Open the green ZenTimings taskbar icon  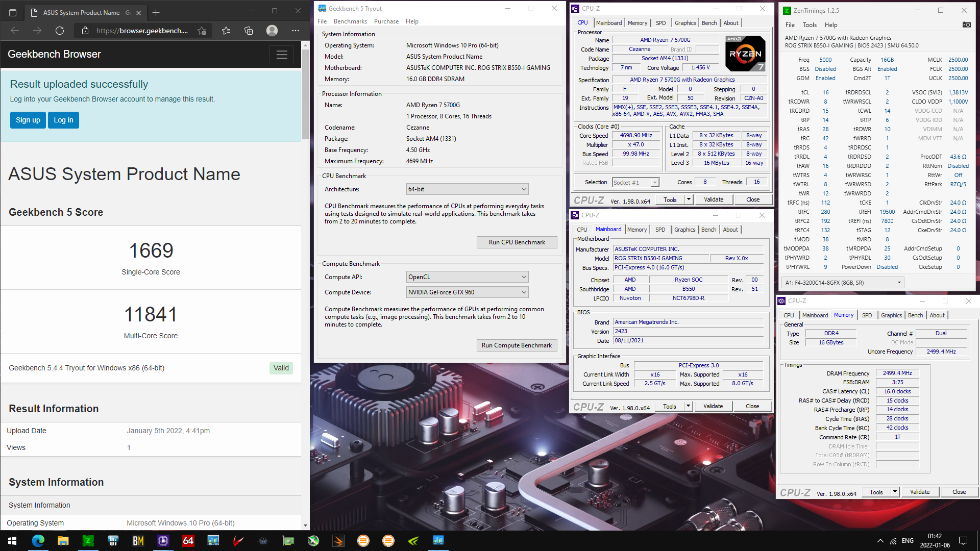tap(88, 541)
